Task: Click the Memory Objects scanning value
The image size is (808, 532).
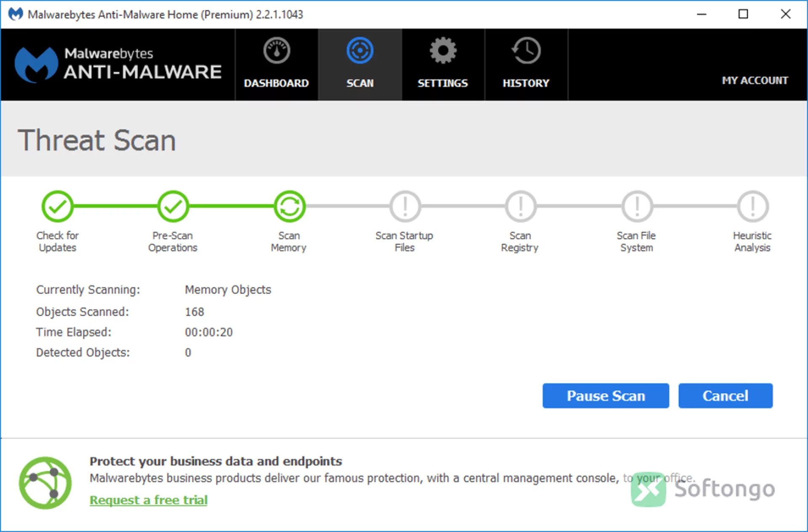Action: [x=228, y=290]
